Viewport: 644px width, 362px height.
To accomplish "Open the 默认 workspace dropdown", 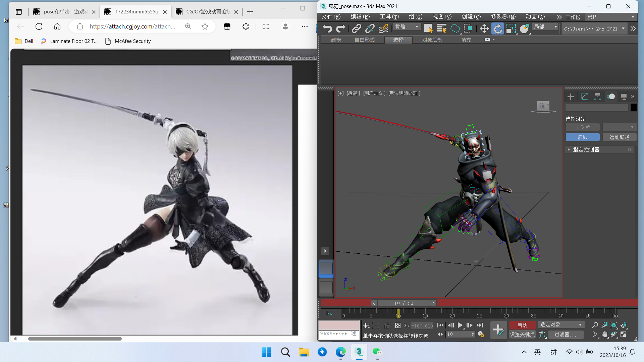I will [x=610, y=17].
